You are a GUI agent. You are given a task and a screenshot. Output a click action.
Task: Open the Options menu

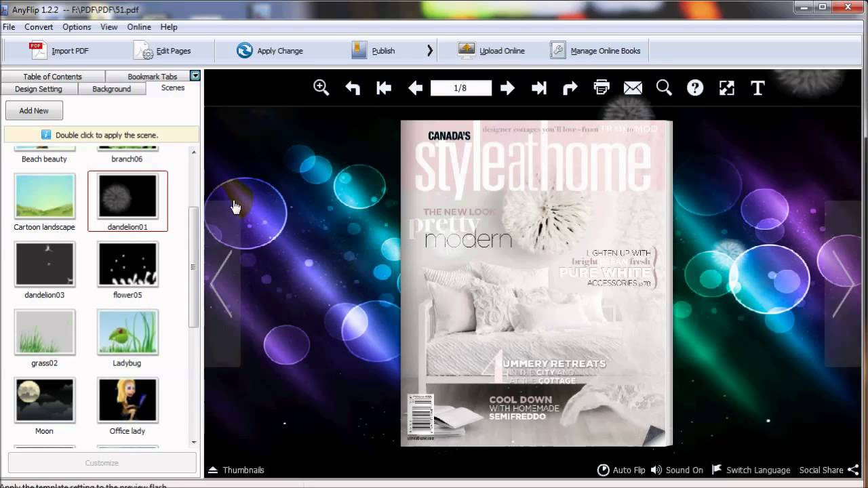[x=77, y=27]
